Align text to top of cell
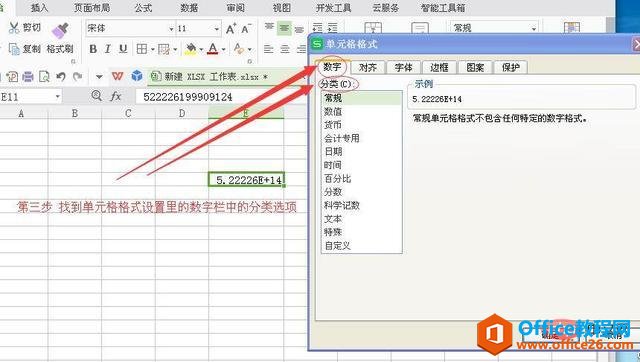The image size is (640, 362). coord(269,28)
